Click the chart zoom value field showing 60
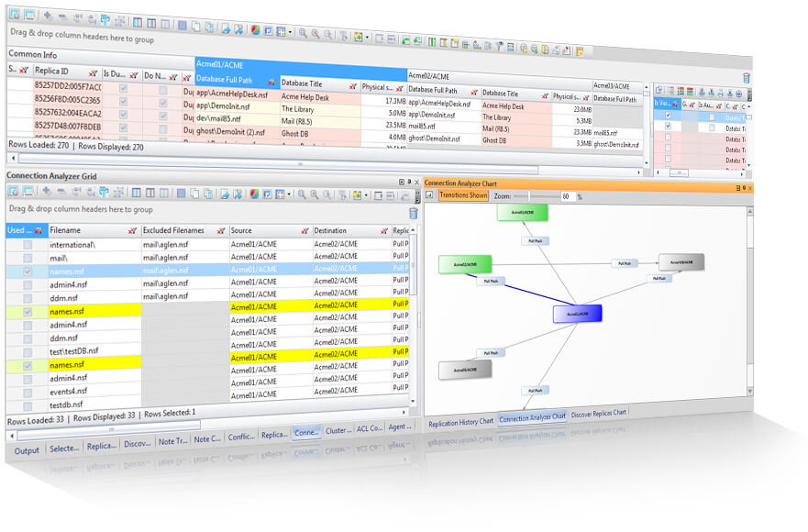 (x=568, y=196)
